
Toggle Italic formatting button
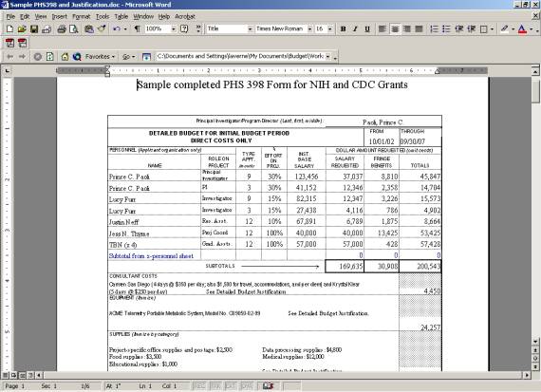tap(355, 29)
